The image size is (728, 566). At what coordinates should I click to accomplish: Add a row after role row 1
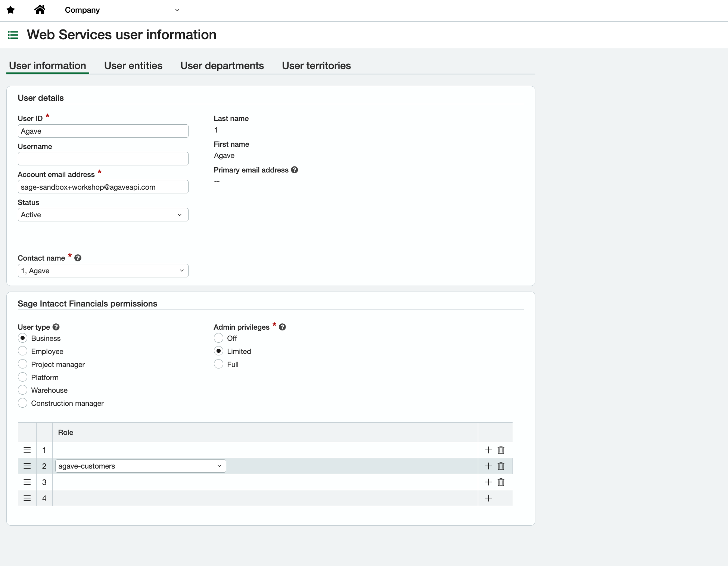(x=488, y=450)
